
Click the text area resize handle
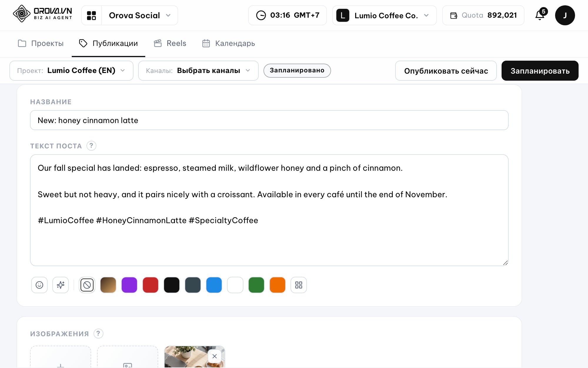click(505, 263)
